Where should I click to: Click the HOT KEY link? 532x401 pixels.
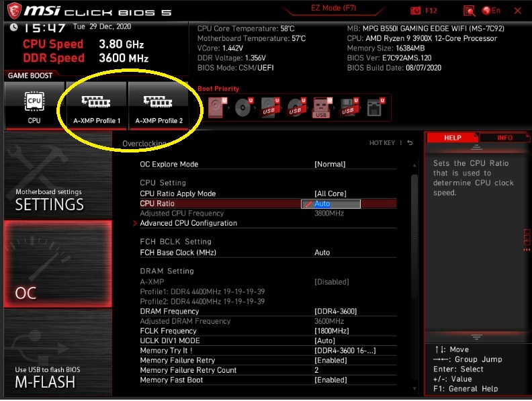(382, 143)
